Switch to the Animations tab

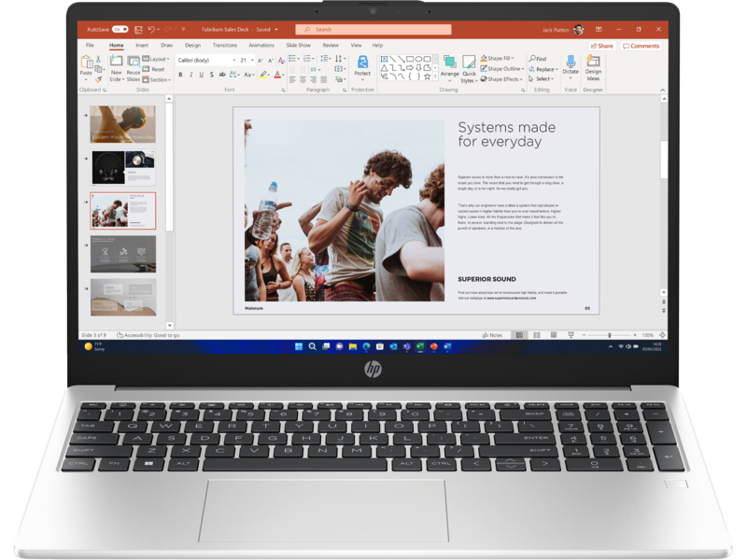coord(261,45)
